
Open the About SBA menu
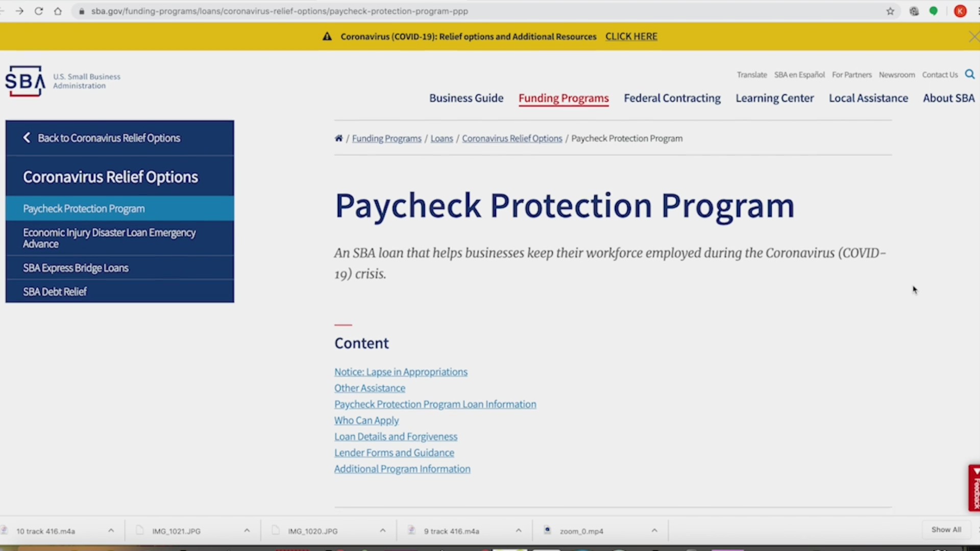pos(948,98)
